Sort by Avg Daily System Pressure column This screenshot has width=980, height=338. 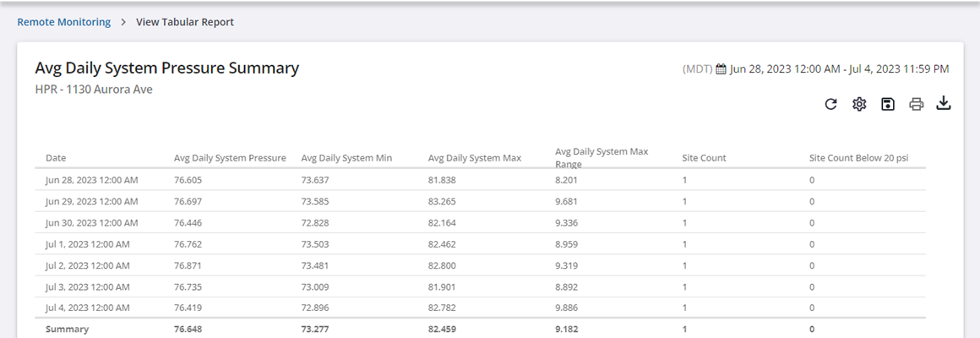point(230,158)
